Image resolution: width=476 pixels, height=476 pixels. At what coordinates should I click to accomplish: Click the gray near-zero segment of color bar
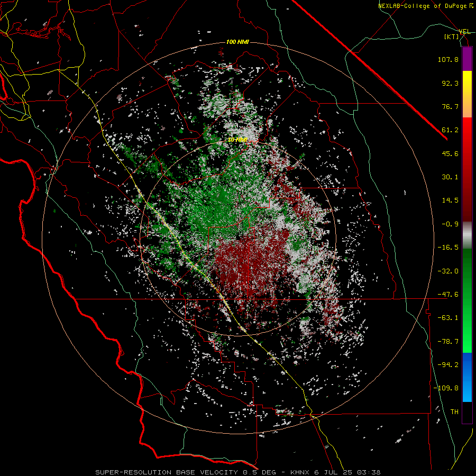click(467, 235)
